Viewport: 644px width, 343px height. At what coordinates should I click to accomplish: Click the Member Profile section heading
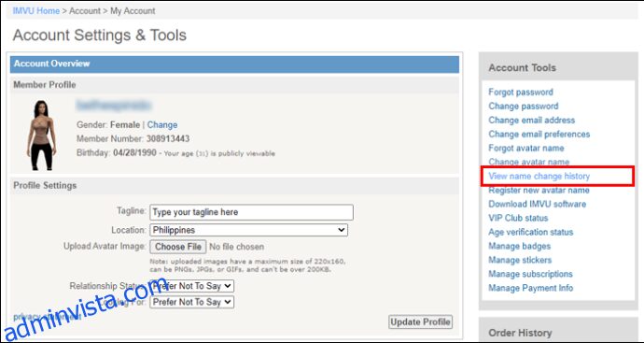pos(45,85)
